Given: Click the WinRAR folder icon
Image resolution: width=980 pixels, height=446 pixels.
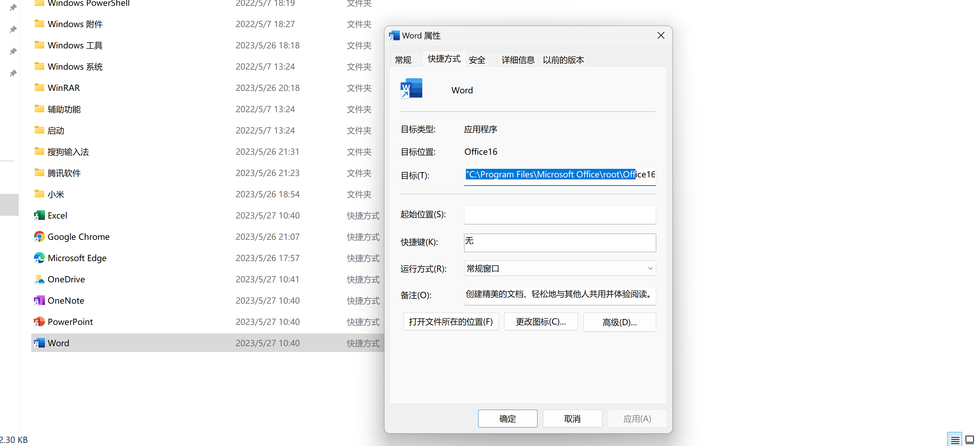Looking at the screenshot, I should (x=39, y=87).
